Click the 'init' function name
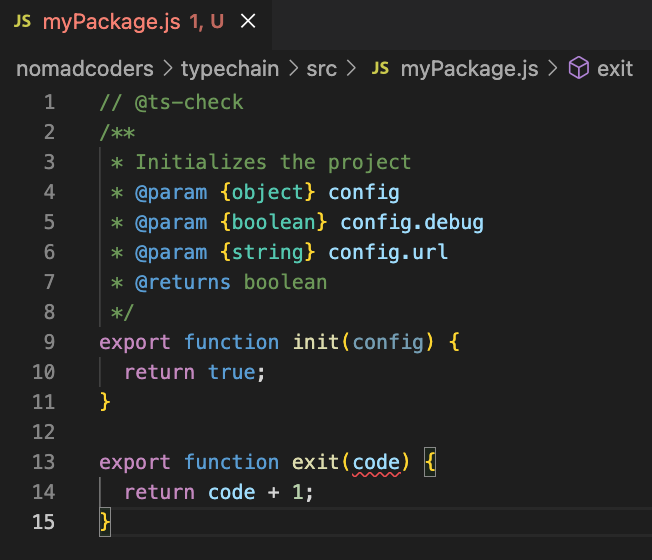652x560 pixels. [x=316, y=343]
